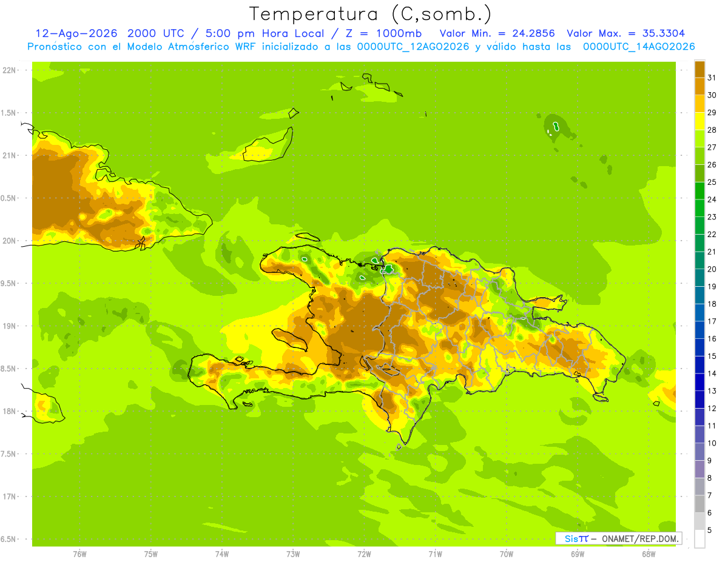This screenshot has height=562, width=728.
Task: Click the '19N' latitude label
Action: coord(10,326)
